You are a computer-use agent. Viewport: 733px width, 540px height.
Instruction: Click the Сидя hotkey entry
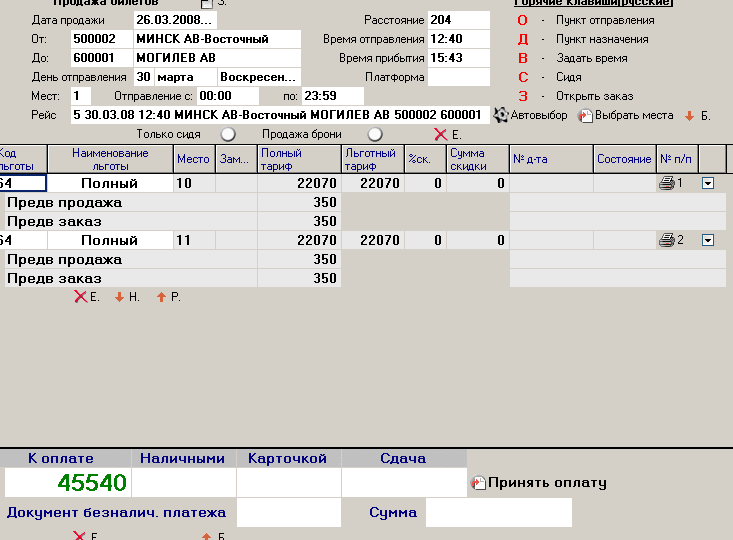[568, 77]
